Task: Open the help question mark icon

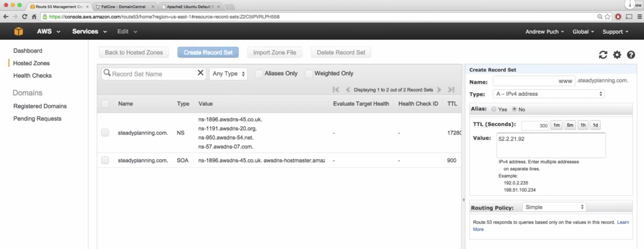Action: click(631, 55)
